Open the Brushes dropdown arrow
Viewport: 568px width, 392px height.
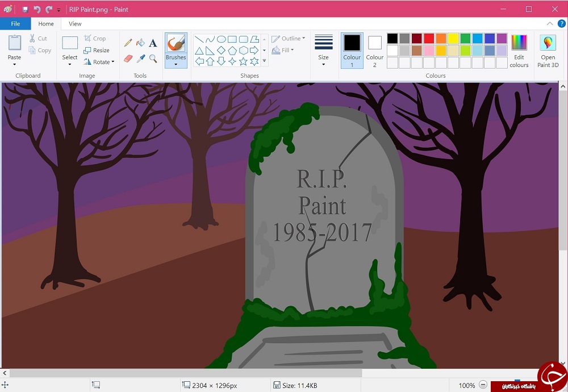(176, 65)
